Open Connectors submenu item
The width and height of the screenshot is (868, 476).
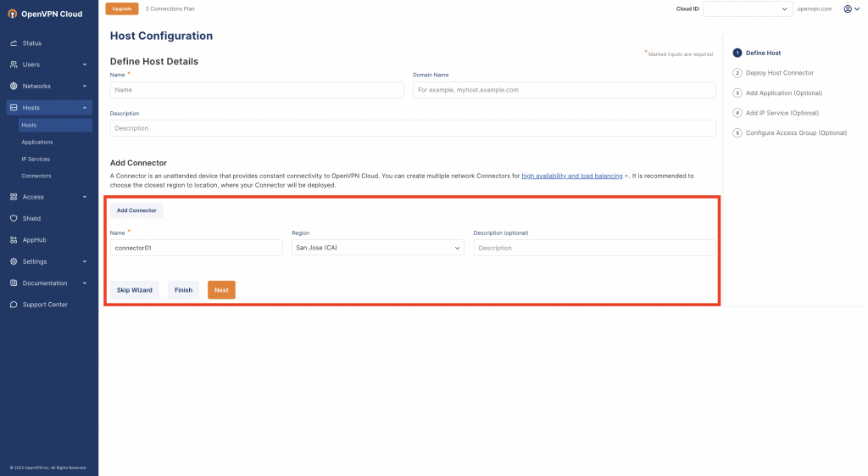click(x=36, y=176)
